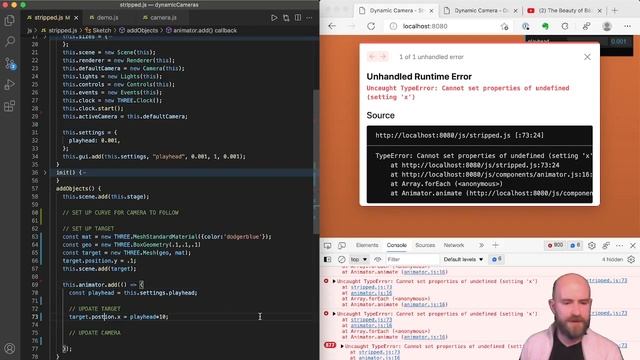Create a live expression with the eye icon
Viewport: 640px width, 360px height.
(x=377, y=260)
